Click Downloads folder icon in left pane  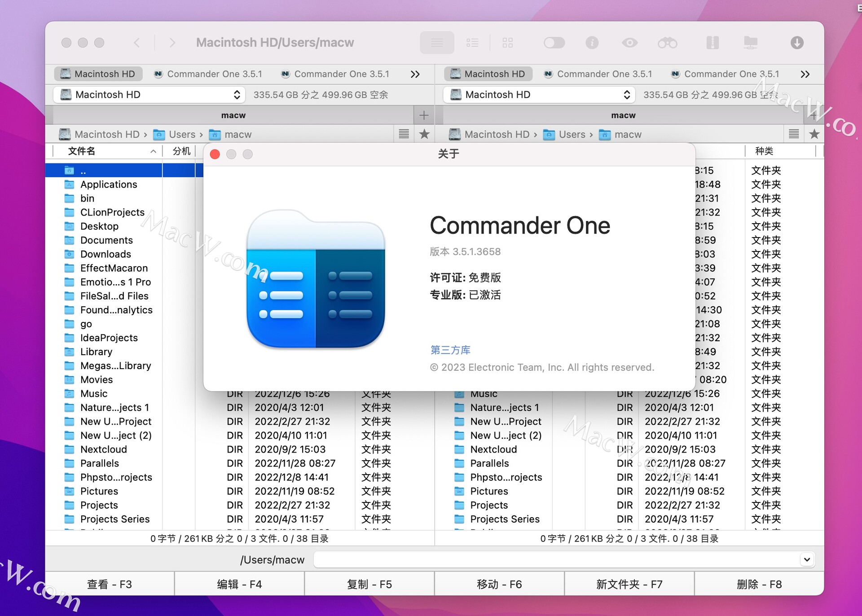(70, 254)
